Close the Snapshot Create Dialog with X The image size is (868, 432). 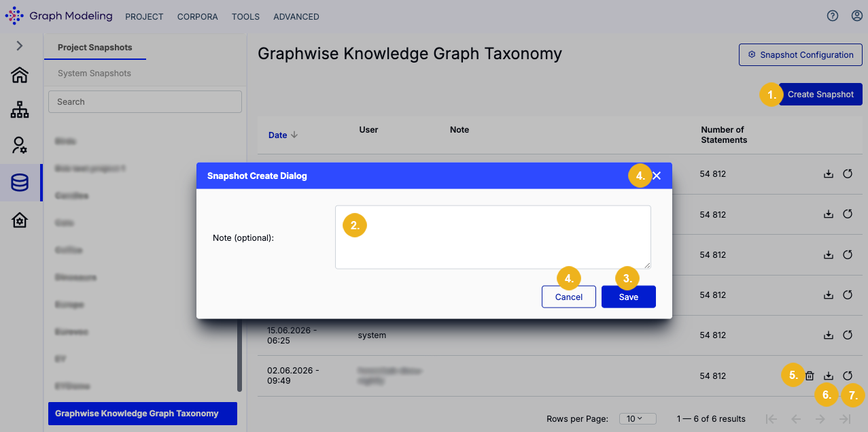pos(657,176)
